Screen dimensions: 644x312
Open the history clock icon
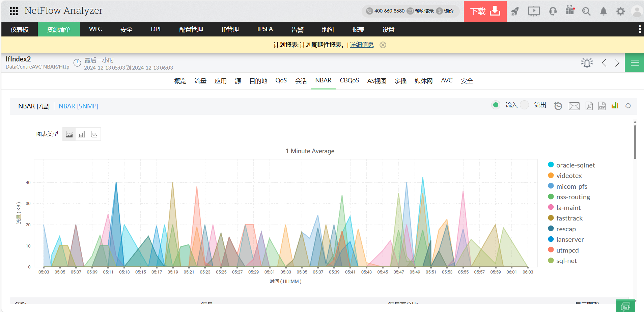point(558,106)
